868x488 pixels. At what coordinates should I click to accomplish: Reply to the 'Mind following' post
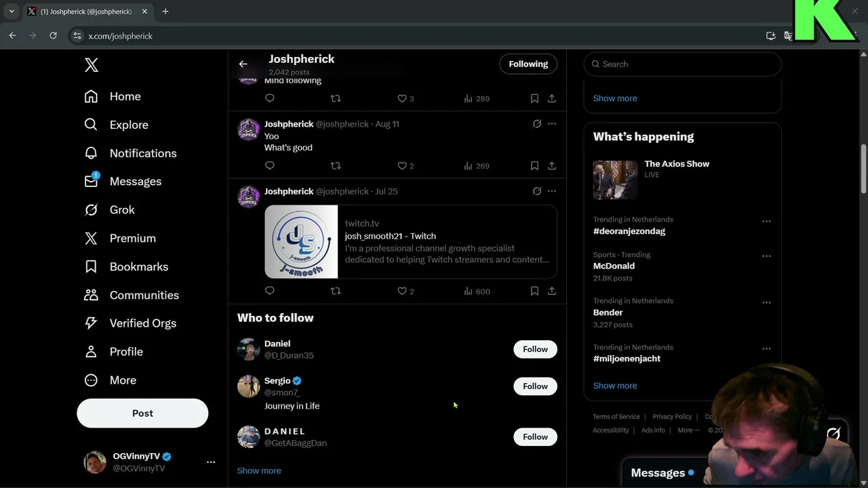point(270,99)
